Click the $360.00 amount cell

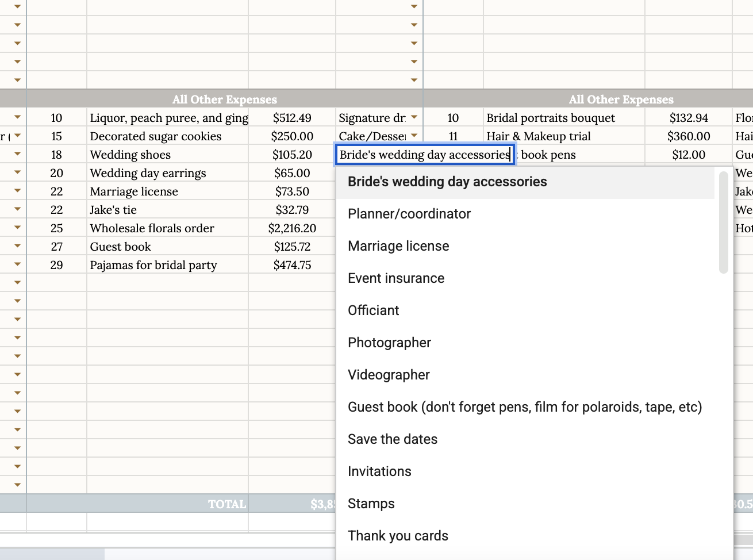689,136
